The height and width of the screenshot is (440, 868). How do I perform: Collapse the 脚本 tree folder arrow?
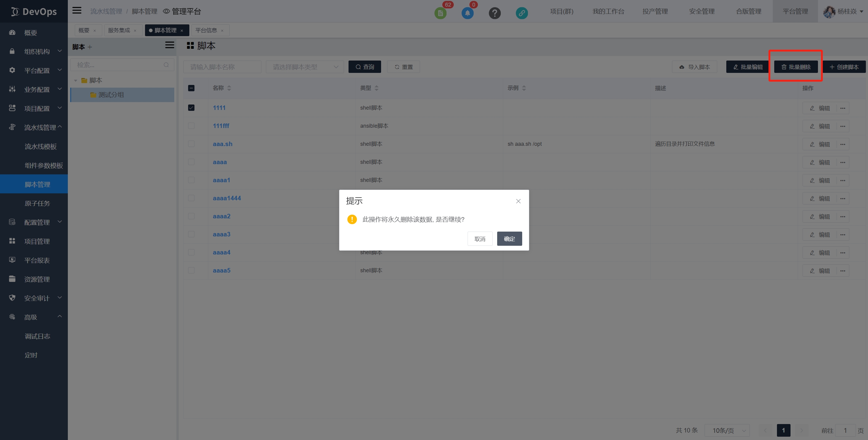[x=75, y=80]
